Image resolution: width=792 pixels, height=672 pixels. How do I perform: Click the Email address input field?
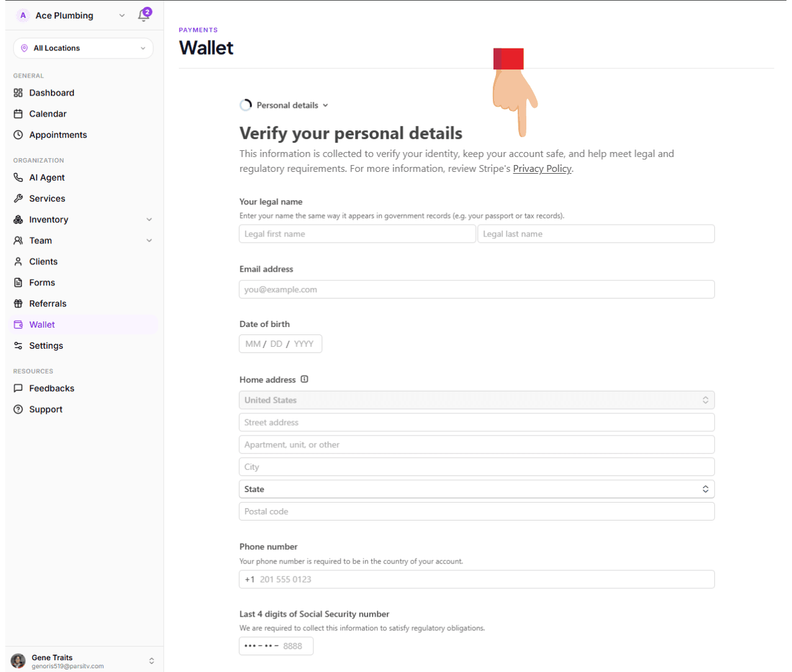(476, 289)
